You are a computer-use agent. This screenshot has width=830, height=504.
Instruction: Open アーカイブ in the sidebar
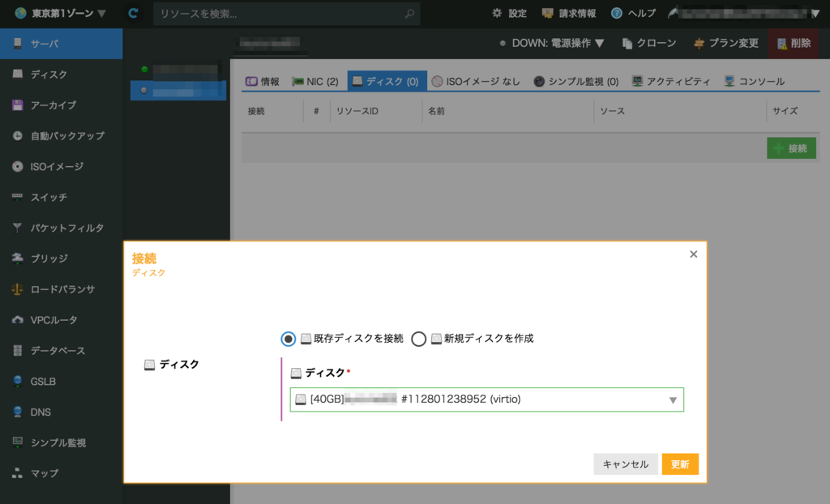pyautogui.click(x=62, y=105)
